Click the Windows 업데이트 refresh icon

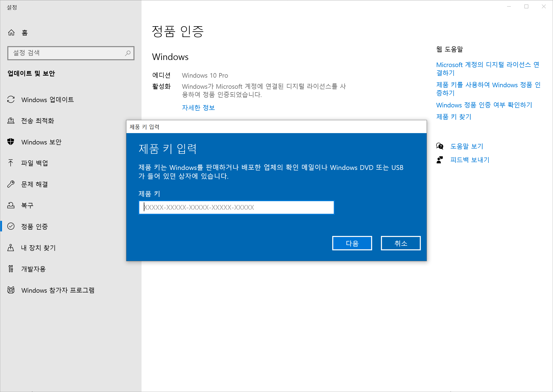point(11,100)
